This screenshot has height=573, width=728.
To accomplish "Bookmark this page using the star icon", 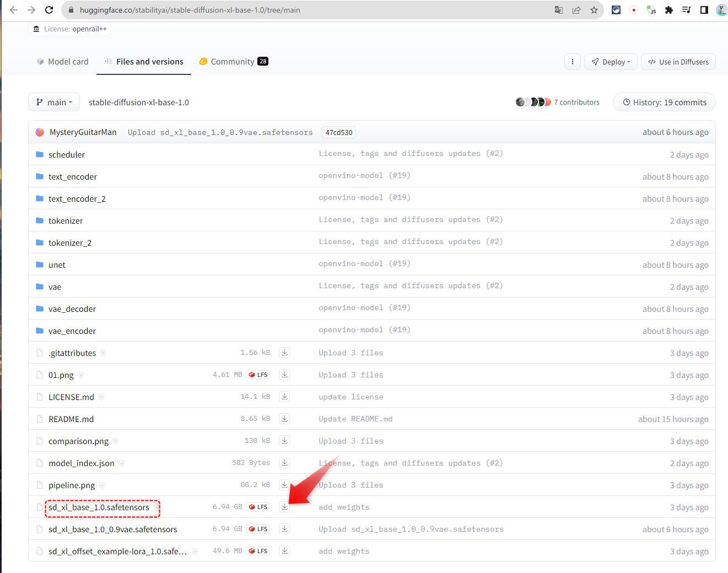I will (x=594, y=10).
